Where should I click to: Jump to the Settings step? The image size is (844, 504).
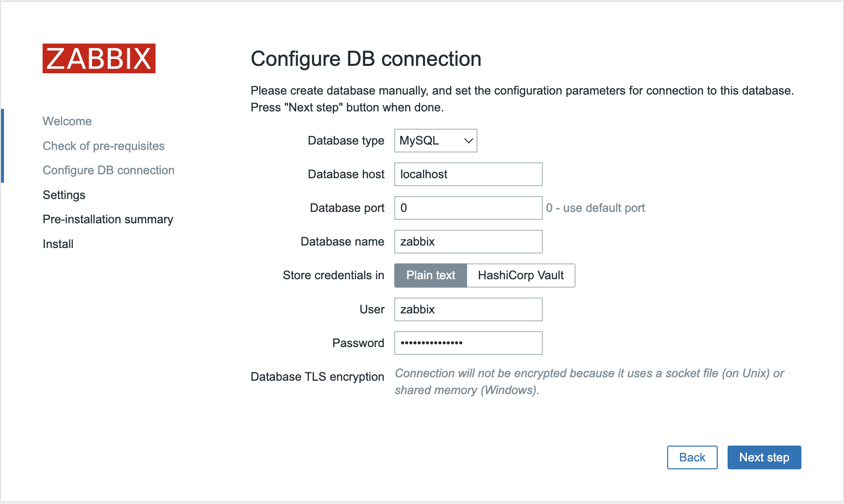(64, 195)
